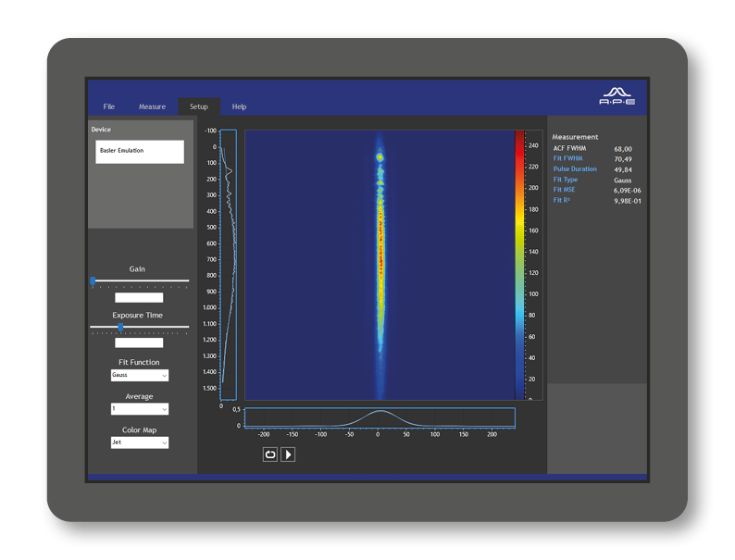Open the File menu
Image resolution: width=735 pixels, height=560 pixels.
click(x=109, y=106)
